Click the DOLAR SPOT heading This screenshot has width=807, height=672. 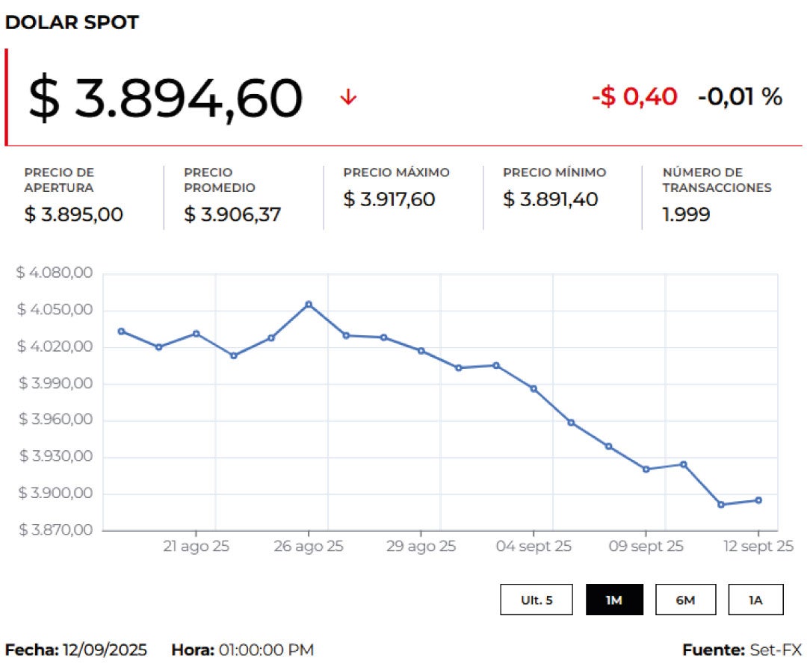[x=72, y=22]
